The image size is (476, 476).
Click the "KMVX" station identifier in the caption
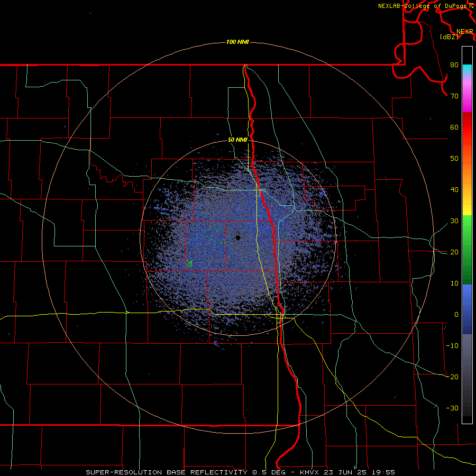[310, 472]
